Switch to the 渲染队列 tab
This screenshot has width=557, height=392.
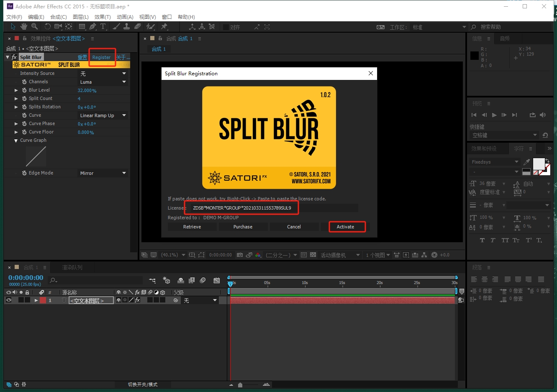[72, 267]
